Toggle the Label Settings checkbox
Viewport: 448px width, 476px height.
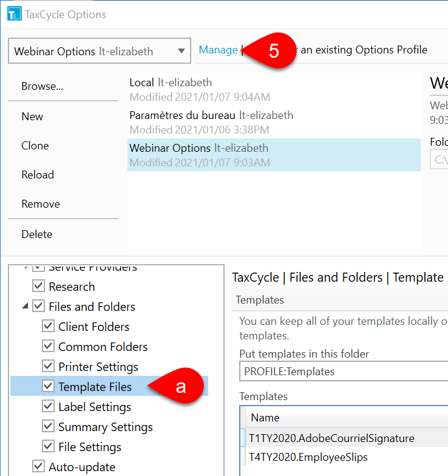point(49,406)
